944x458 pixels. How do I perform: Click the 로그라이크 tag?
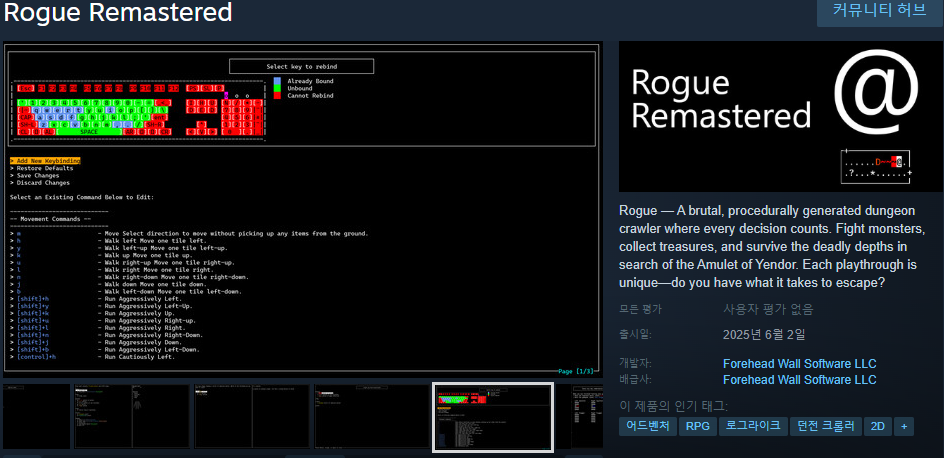[753, 426]
